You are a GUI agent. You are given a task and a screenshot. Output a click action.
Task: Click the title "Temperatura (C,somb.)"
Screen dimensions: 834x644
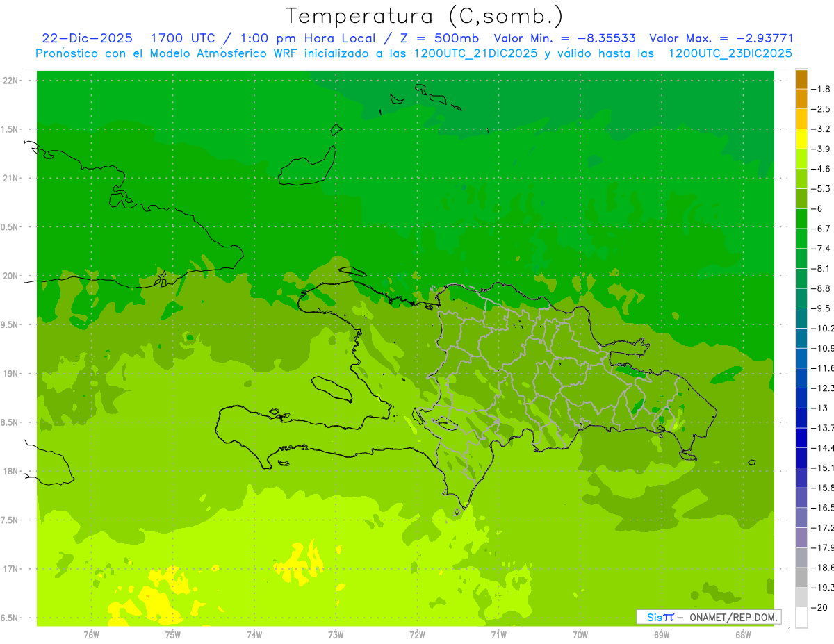(x=425, y=16)
